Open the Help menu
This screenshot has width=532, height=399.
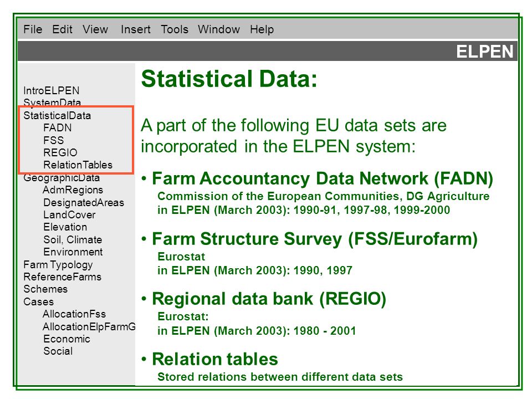point(262,29)
